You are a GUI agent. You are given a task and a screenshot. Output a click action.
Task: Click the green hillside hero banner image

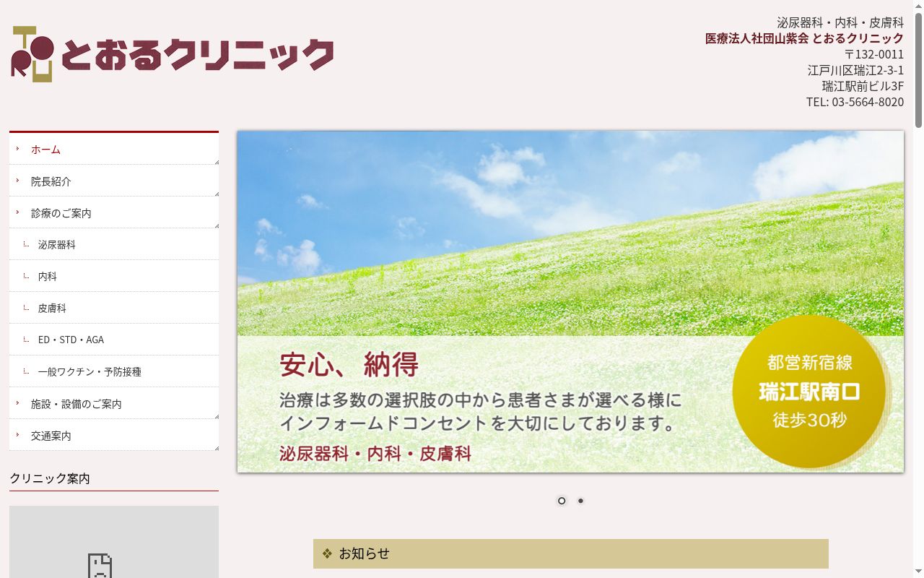(570, 302)
